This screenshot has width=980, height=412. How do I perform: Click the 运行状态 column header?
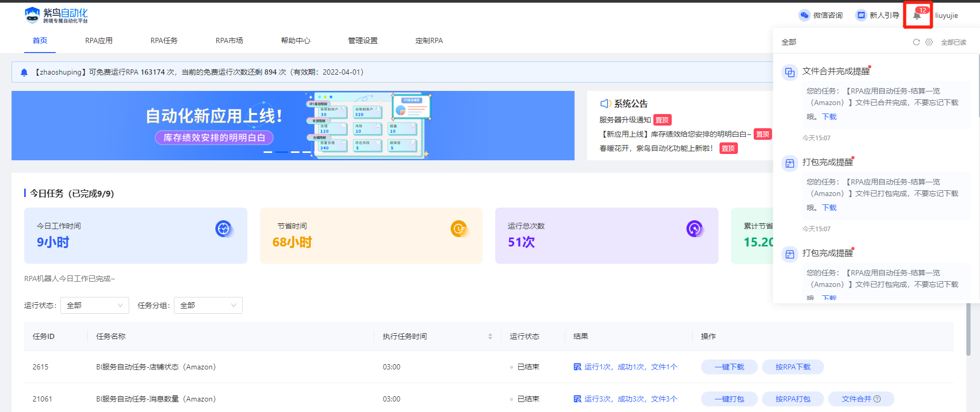[x=525, y=336]
